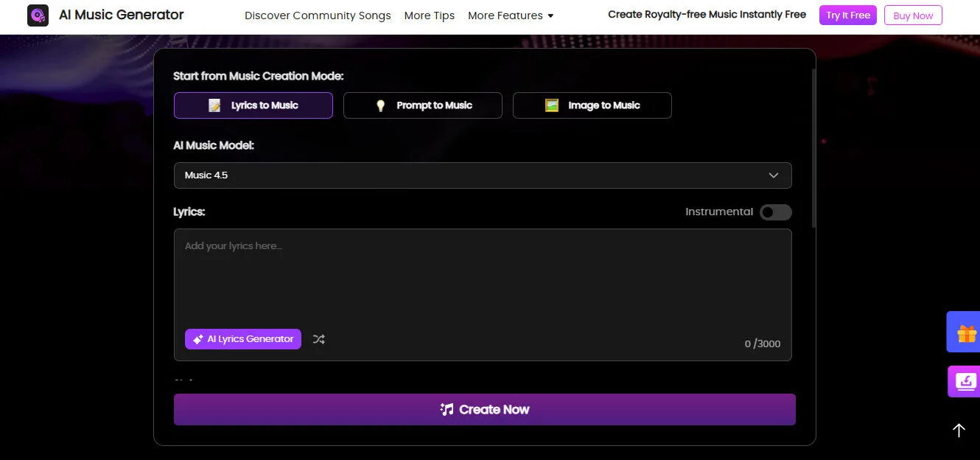
Task: Click the music note icon on Create Now
Action: tap(446, 409)
